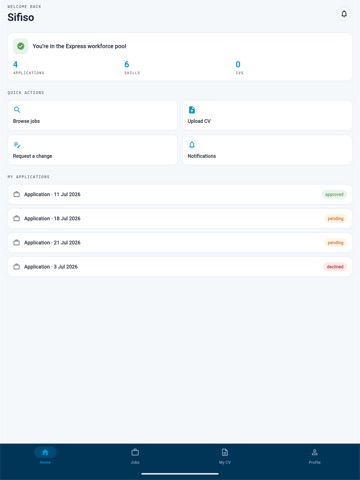
Task: Click briefcase icon for 18 Jul 2026 application
Action: click(16, 218)
